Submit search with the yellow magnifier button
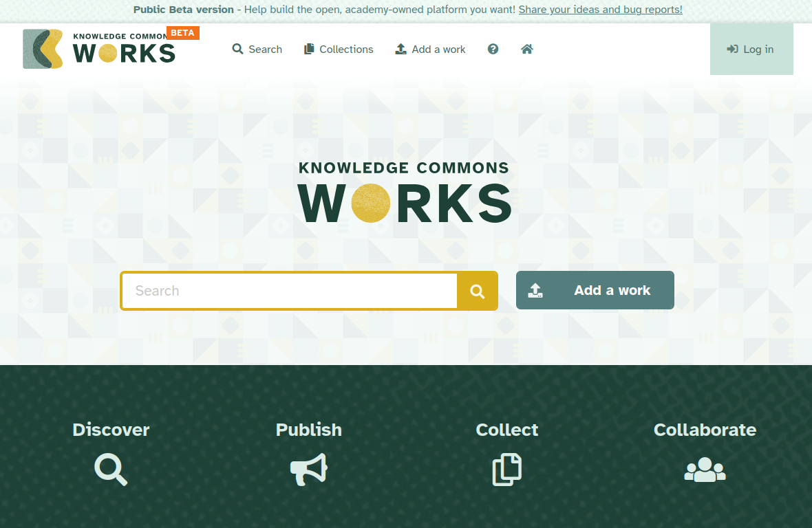Screen dimensions: 812x528 point(478,291)
